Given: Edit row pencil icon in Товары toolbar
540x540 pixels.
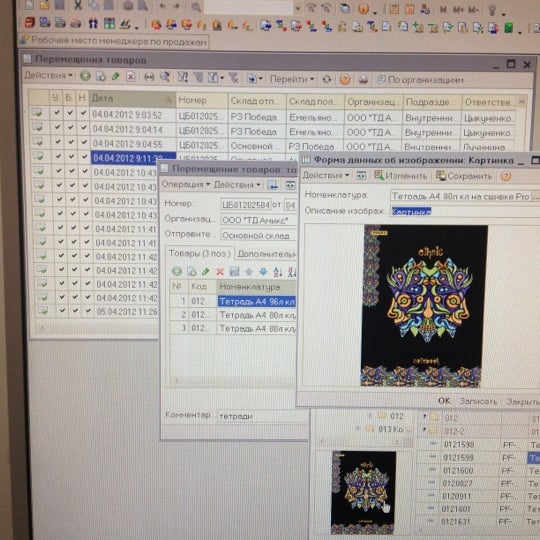Looking at the screenshot, I should pyautogui.click(x=206, y=272).
